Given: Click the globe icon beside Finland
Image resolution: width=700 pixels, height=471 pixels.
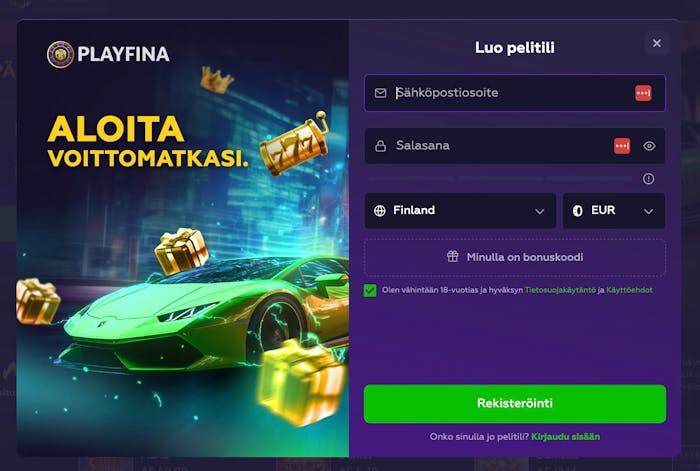Looking at the screenshot, I should 380,211.
